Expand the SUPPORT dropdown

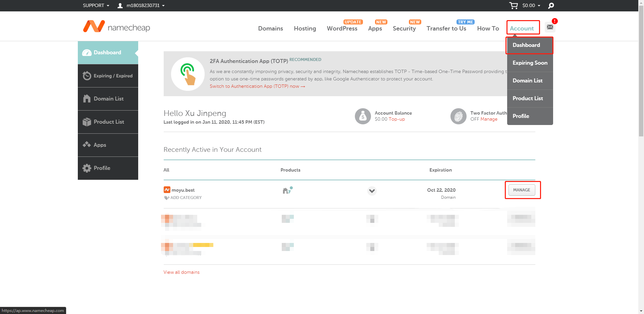pyautogui.click(x=96, y=5)
